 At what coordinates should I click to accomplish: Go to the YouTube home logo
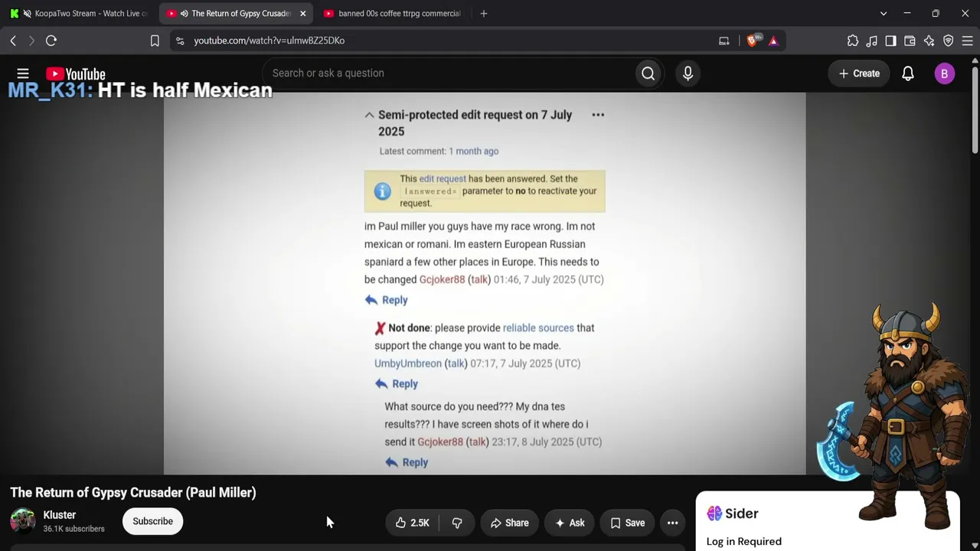tap(75, 74)
